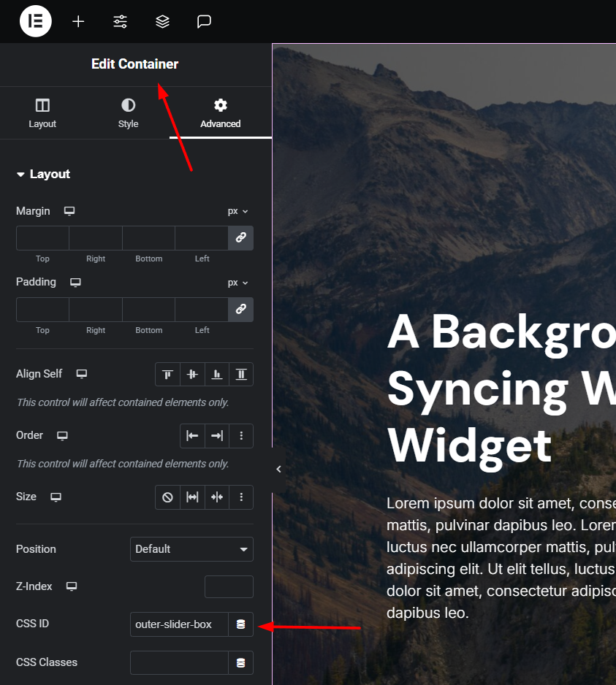Toggle the Padding linked values button
This screenshot has width=616, height=685.
(x=240, y=310)
